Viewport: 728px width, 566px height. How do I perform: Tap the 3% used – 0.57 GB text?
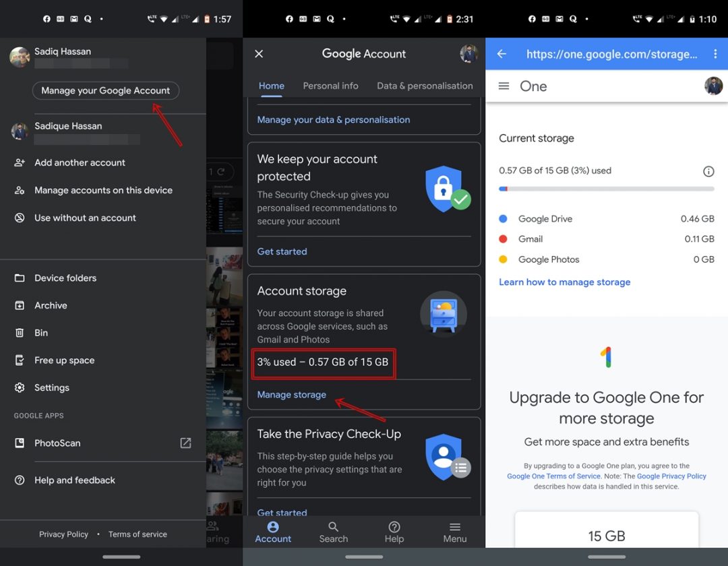[x=323, y=362]
